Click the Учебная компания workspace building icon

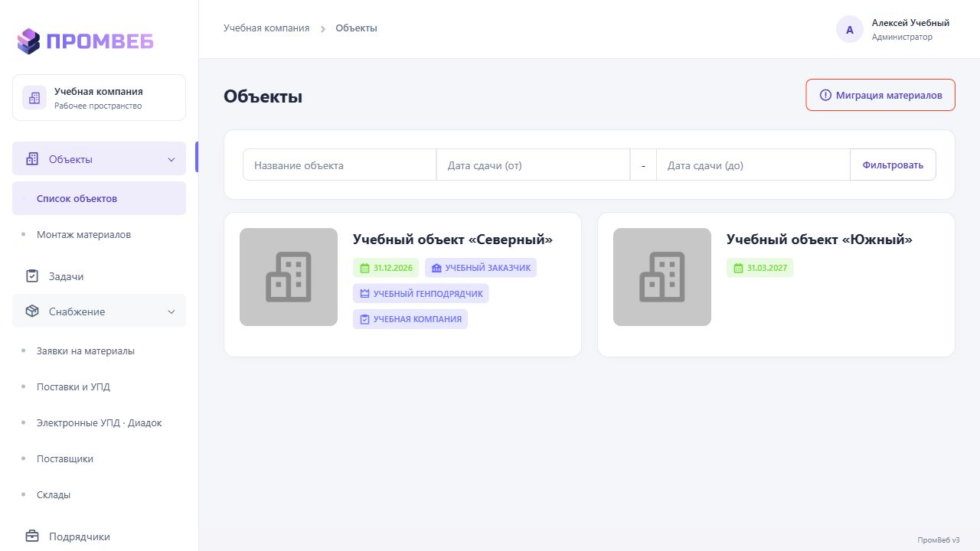(34, 98)
